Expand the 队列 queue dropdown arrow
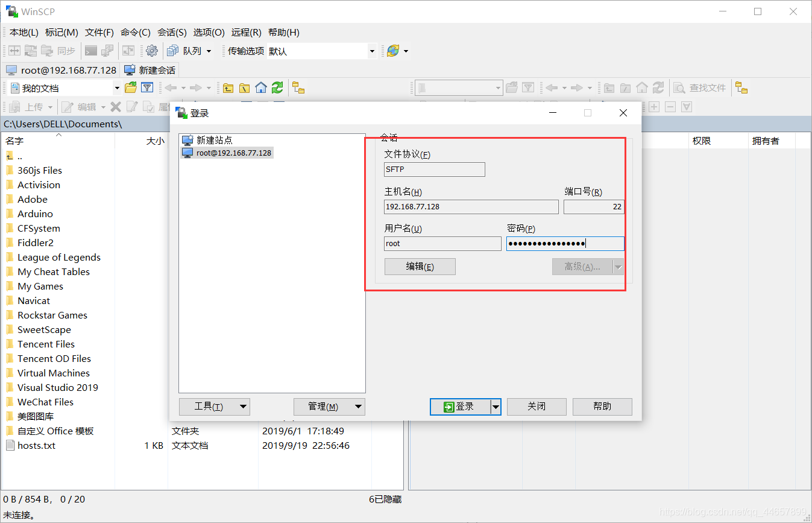The height and width of the screenshot is (523, 812). click(209, 51)
